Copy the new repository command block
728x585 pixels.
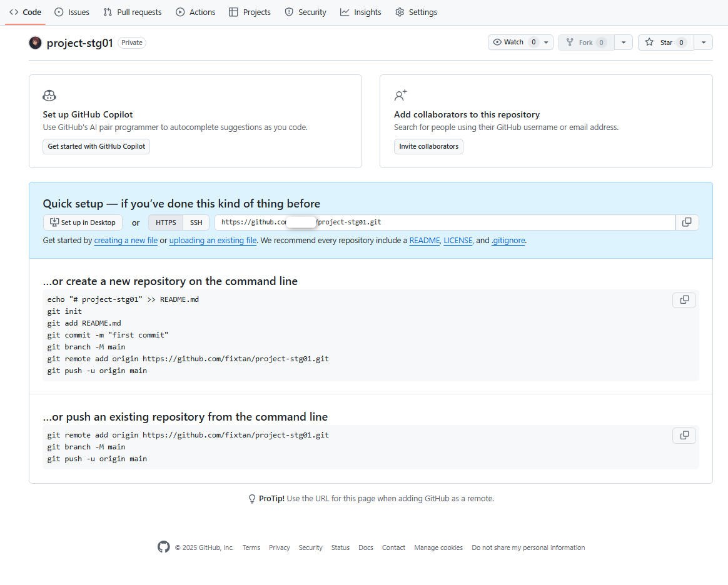(684, 300)
